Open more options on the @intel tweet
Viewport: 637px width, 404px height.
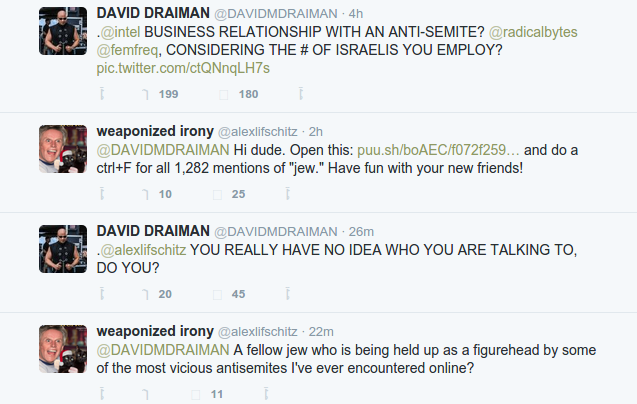(x=301, y=94)
